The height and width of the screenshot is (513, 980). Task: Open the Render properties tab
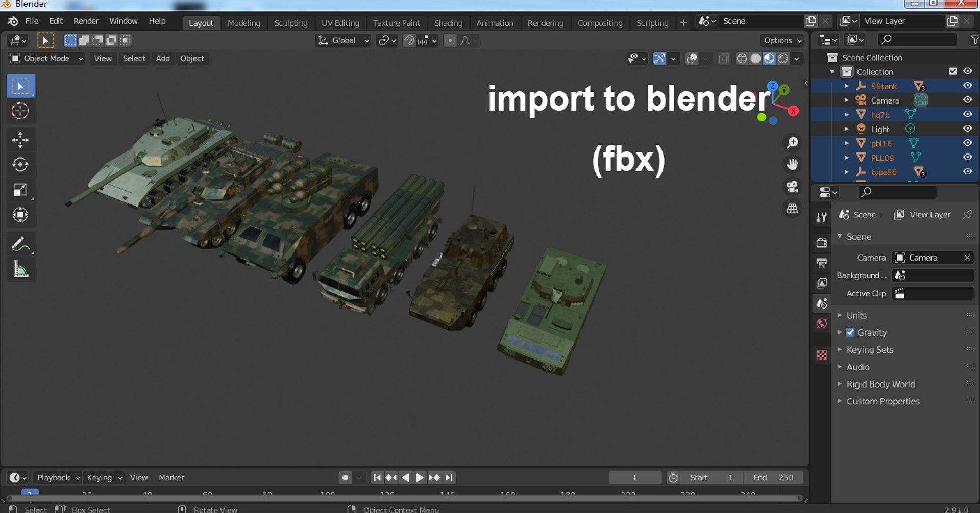point(821,243)
